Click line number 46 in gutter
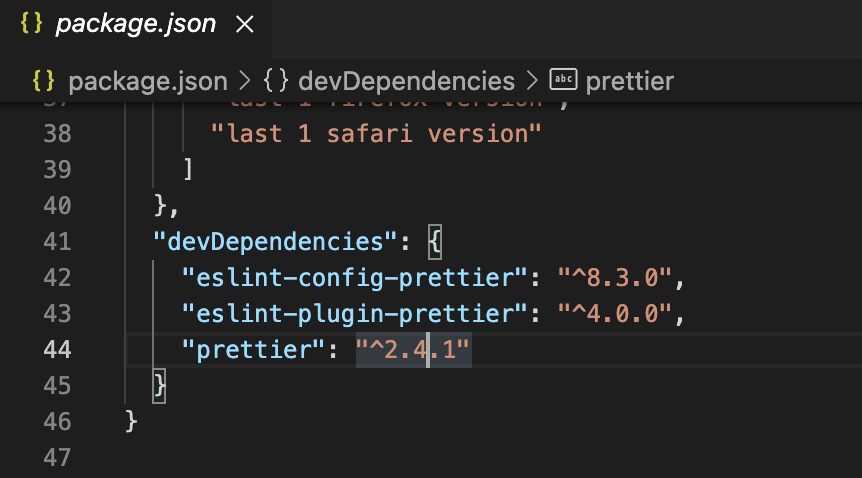Screen dimensions: 862x478 tap(57, 422)
